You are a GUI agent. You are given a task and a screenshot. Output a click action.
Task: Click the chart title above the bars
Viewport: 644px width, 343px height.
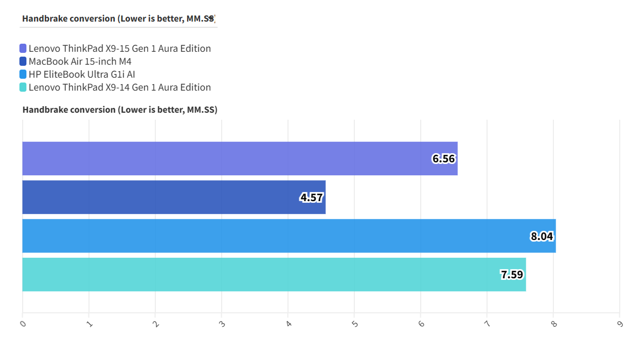click(x=119, y=109)
